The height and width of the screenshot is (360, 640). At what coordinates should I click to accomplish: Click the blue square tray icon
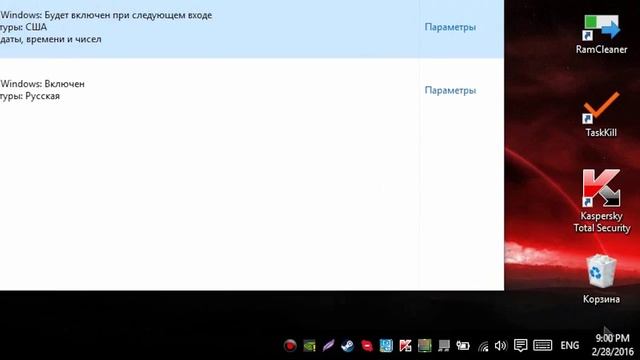386,346
